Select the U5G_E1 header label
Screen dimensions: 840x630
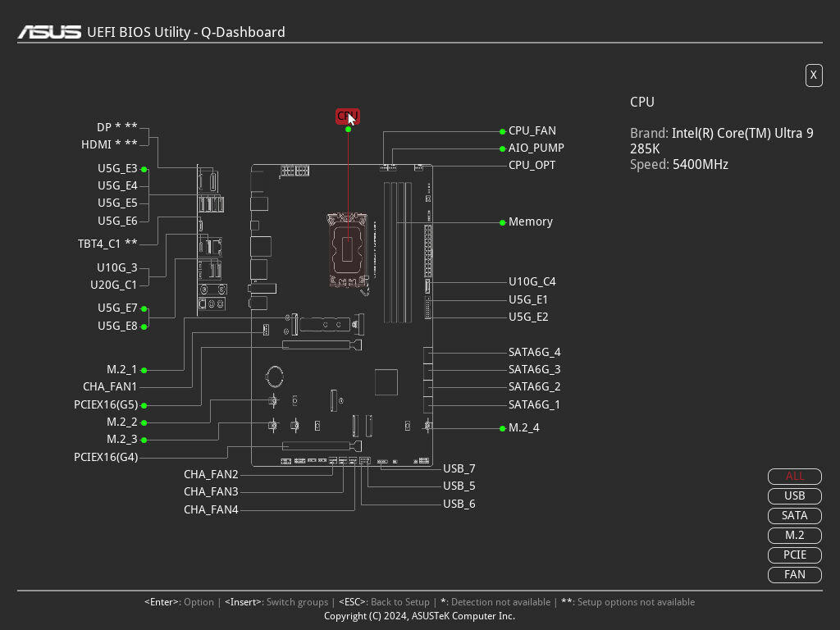pyautogui.click(x=528, y=299)
